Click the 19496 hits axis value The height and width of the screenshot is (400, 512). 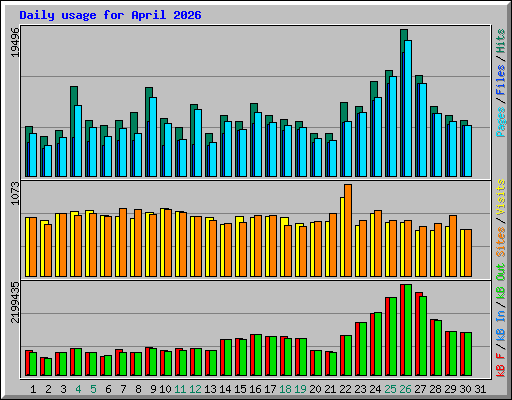tap(15, 42)
